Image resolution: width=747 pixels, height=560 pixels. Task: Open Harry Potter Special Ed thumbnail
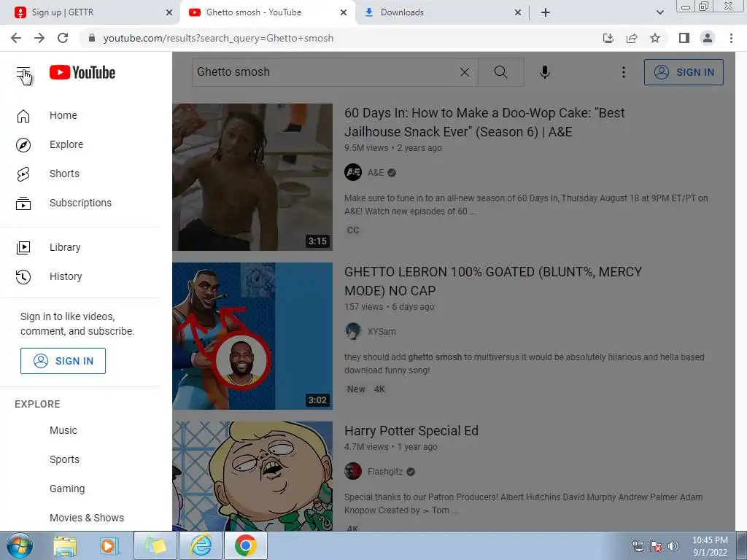[252, 476]
